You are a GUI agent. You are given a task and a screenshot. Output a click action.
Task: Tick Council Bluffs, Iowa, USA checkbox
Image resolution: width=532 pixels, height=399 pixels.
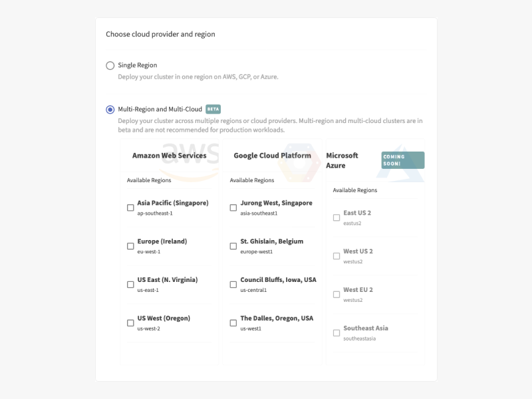click(233, 285)
